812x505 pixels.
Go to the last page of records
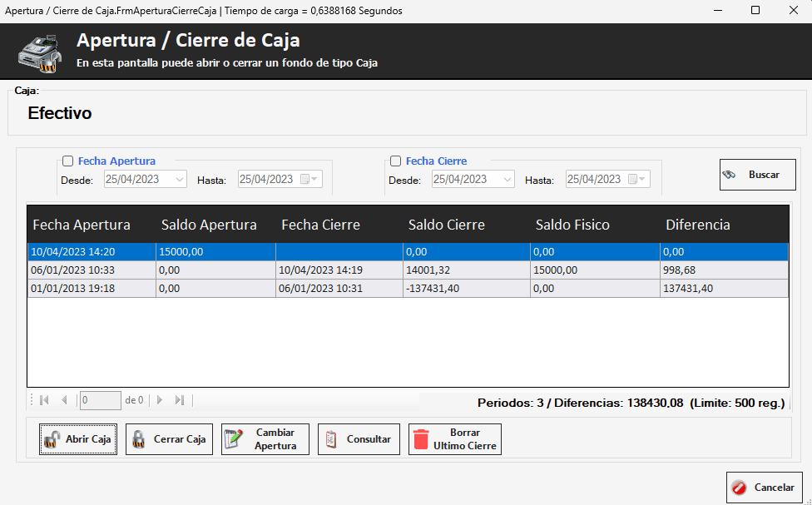(180, 400)
